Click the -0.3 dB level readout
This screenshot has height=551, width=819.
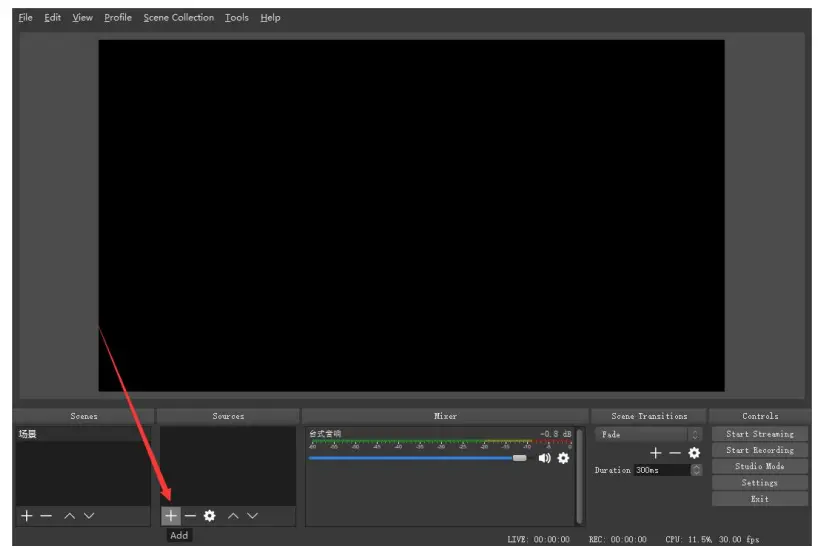point(556,433)
